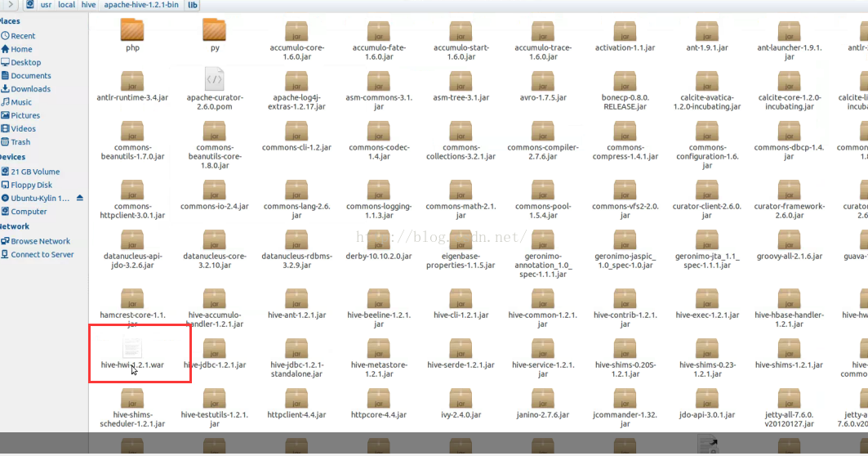Image resolution: width=868 pixels, height=456 pixels.
Task: Open Desktop in sidebar
Action: (25, 62)
